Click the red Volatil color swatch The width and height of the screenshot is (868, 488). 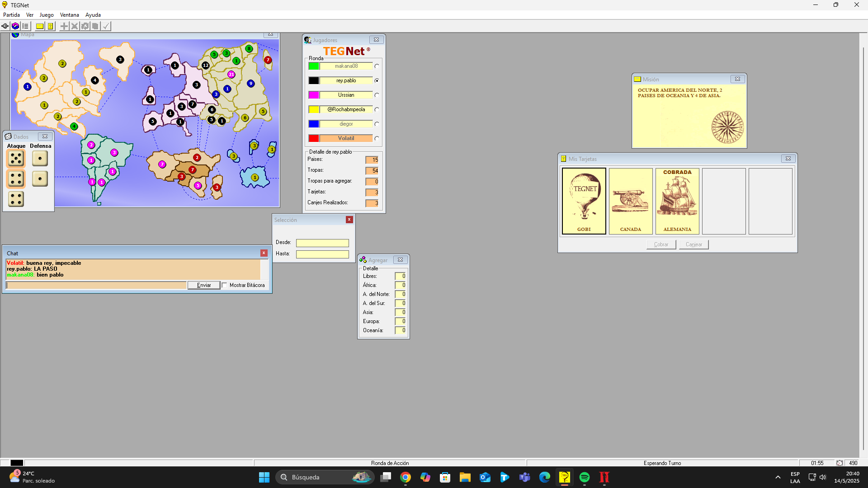[x=314, y=138]
